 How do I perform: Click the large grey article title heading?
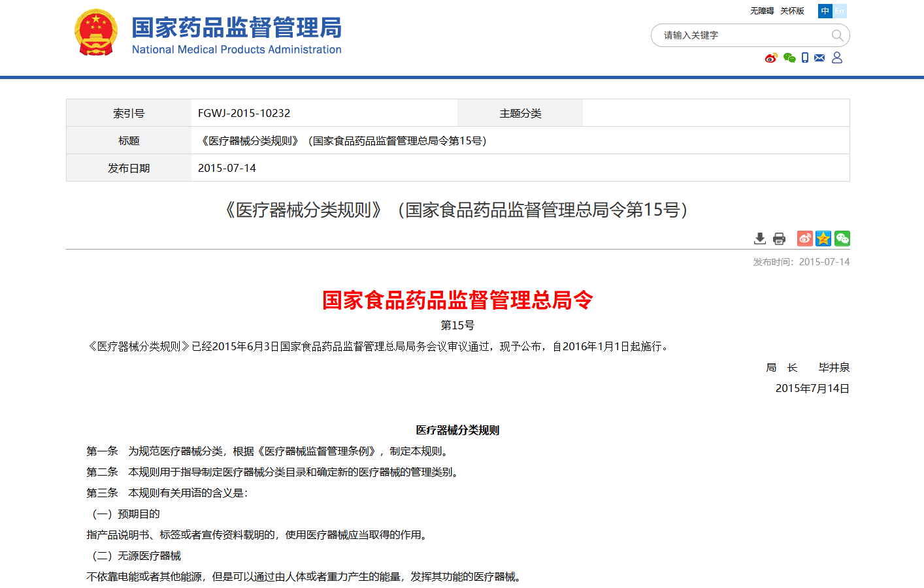tap(457, 210)
